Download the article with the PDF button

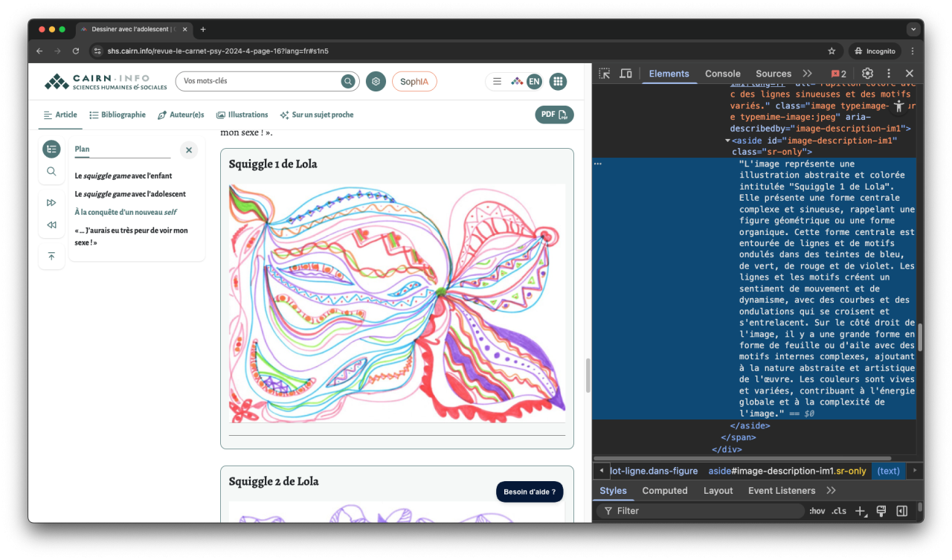[554, 115]
